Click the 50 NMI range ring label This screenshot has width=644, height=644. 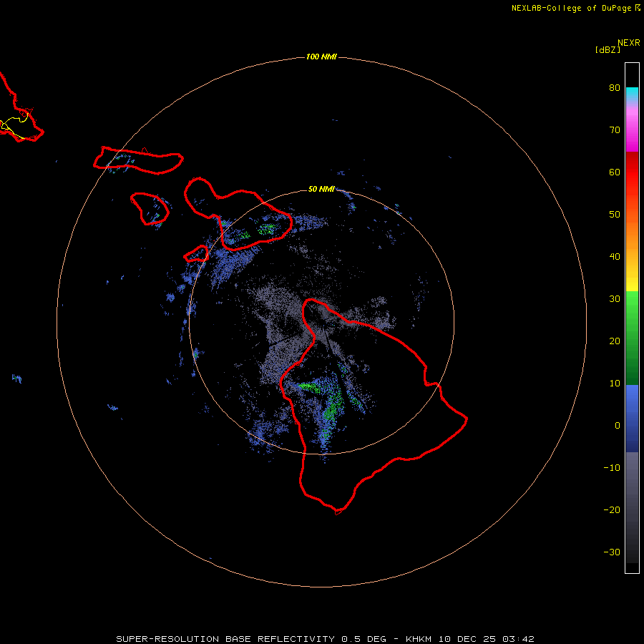tap(321, 189)
